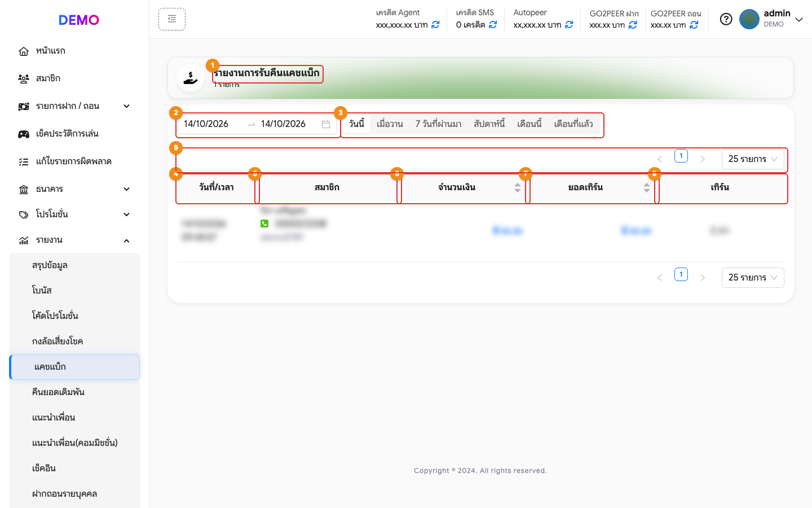812x508 pixels.
Task: Select the เมื่อวาน date filter
Action: pyautogui.click(x=390, y=124)
